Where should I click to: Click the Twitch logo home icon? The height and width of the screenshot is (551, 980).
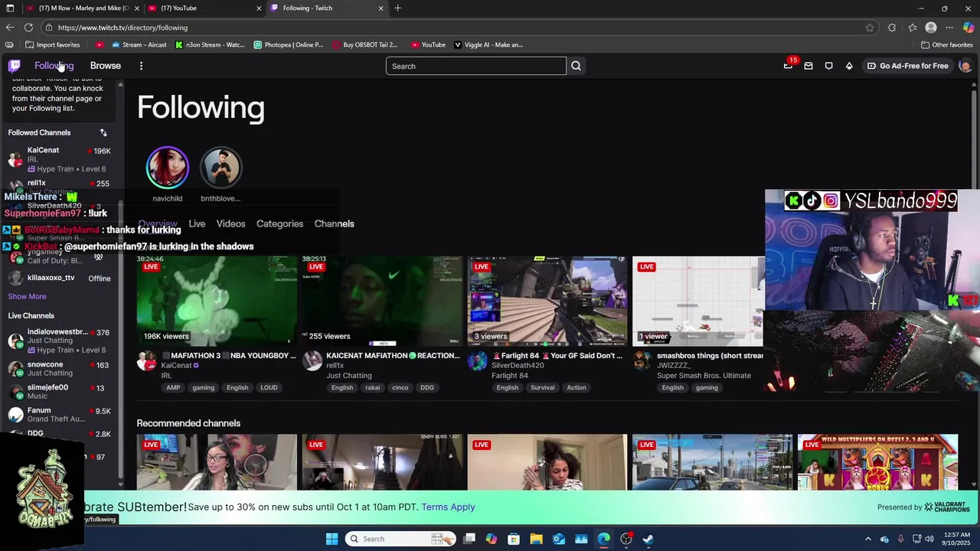pyautogui.click(x=14, y=66)
